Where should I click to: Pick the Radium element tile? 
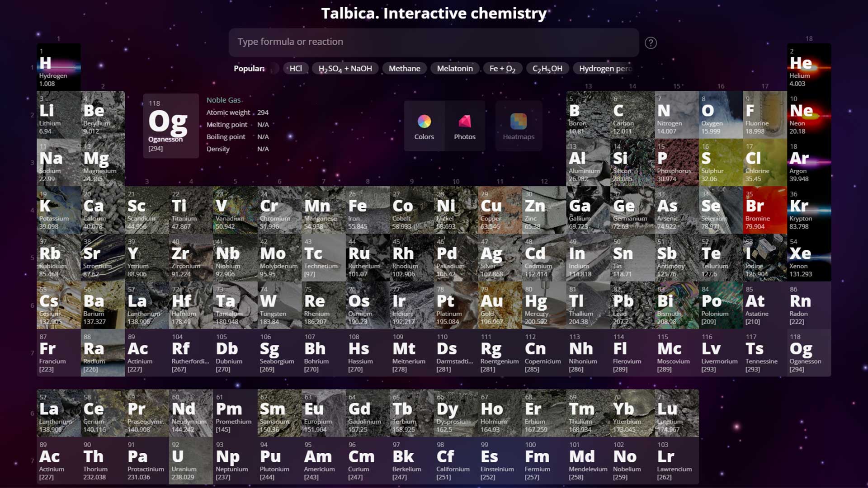click(103, 353)
